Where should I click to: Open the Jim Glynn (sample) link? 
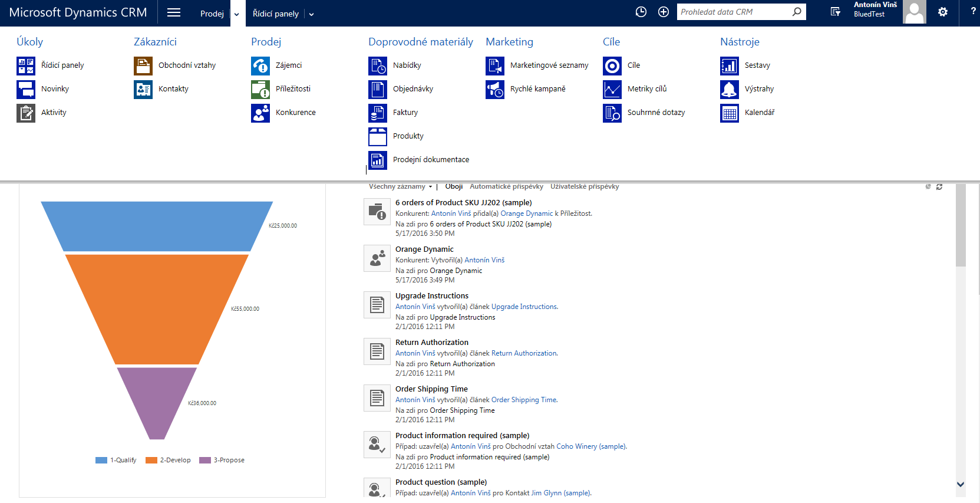[560, 493]
